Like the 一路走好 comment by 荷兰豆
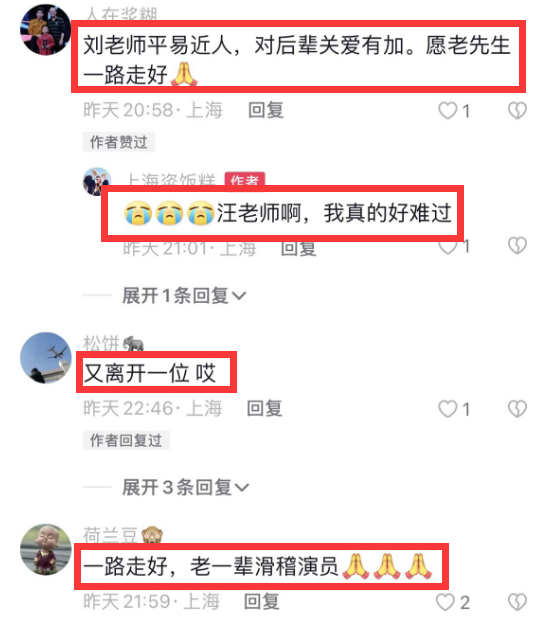Screen dimensions: 537x620 coord(445,603)
